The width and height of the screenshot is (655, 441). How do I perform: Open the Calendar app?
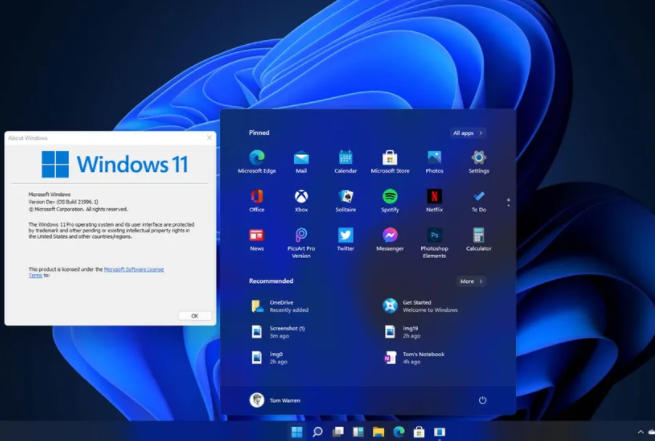coord(345,162)
